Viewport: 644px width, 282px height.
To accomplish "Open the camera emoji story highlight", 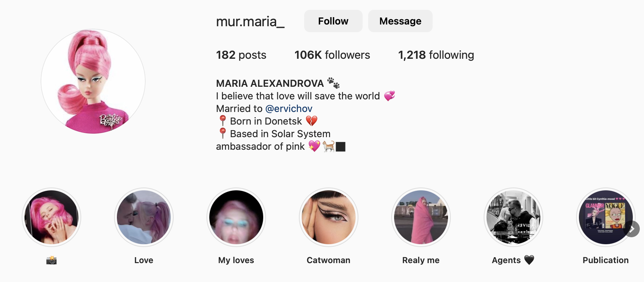I will point(51,217).
